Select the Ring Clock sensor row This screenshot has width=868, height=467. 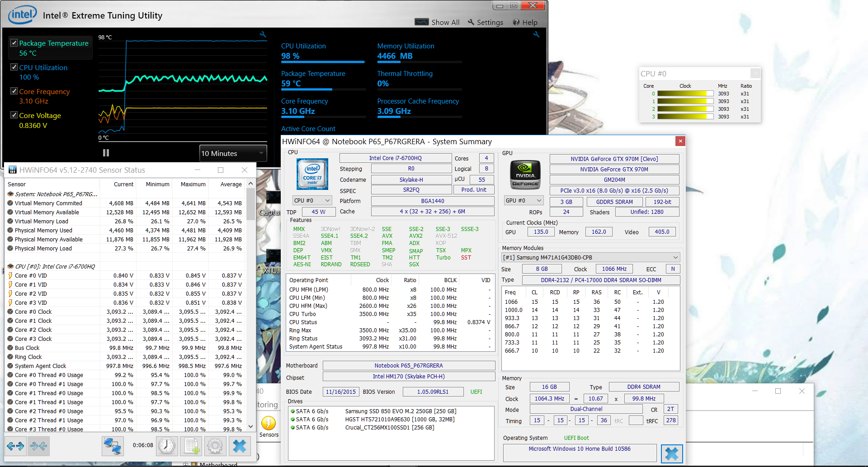pyautogui.click(x=126, y=357)
